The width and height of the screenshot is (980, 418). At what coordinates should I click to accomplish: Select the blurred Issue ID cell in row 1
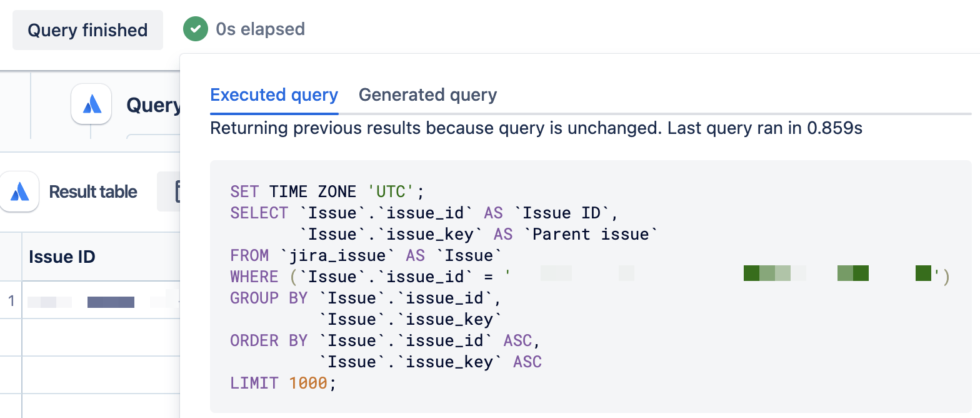[x=101, y=302]
